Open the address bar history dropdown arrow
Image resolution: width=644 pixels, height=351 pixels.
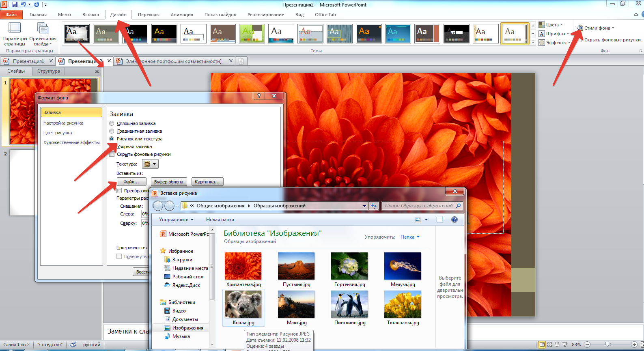pos(364,206)
